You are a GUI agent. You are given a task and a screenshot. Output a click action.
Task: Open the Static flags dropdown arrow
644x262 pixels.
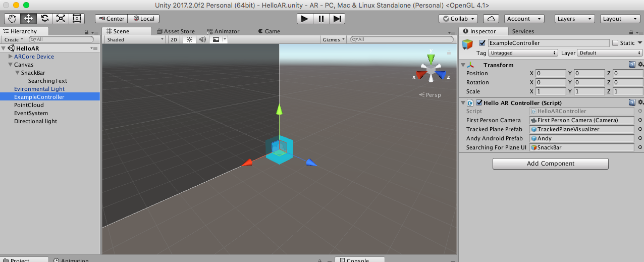640,43
